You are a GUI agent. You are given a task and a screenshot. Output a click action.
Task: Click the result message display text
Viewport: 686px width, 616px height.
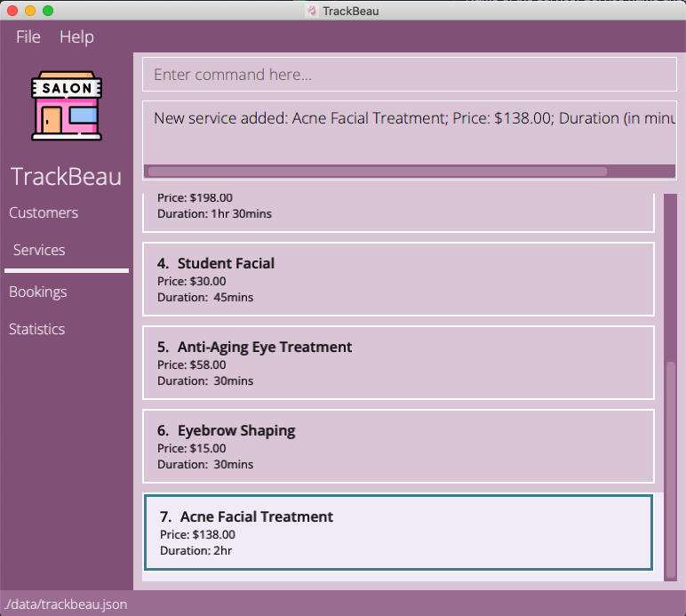click(409, 119)
